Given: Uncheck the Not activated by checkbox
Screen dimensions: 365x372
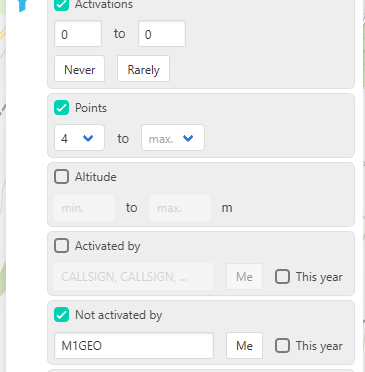Looking at the screenshot, I should [61, 315].
